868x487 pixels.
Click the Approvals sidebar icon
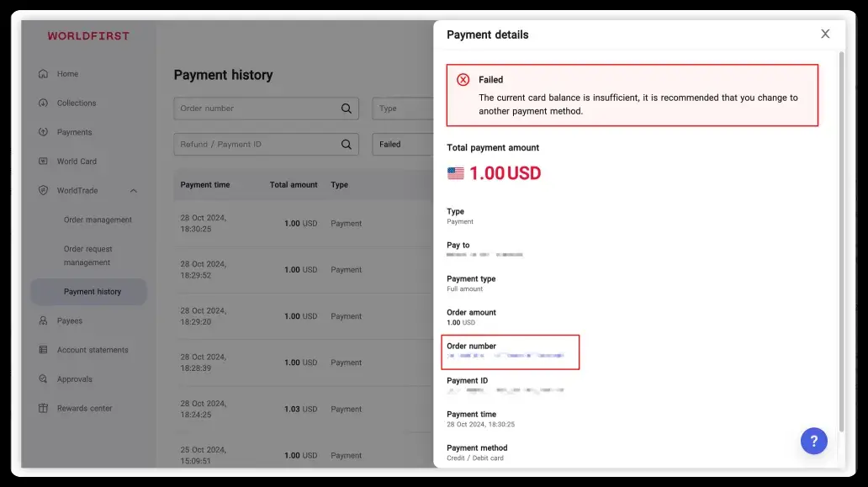pos(43,379)
